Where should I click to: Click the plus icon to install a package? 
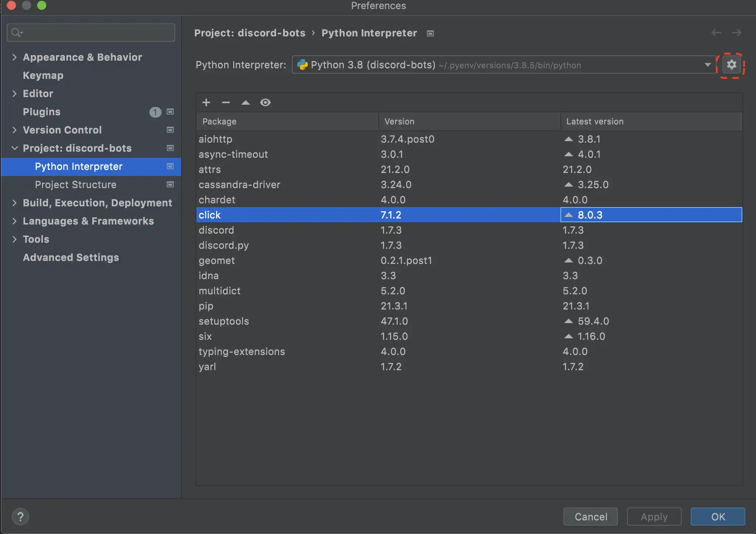tap(206, 102)
